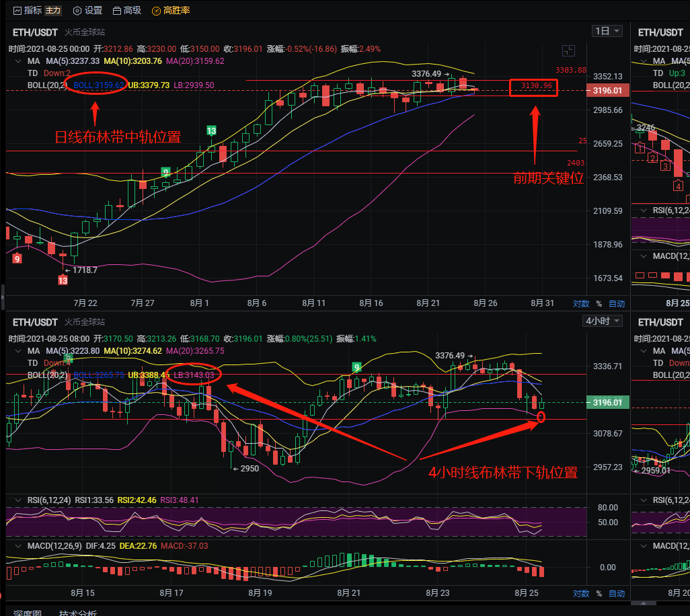Click 80.00 level on RSI axis
The image size is (690, 616).
[x=608, y=508]
